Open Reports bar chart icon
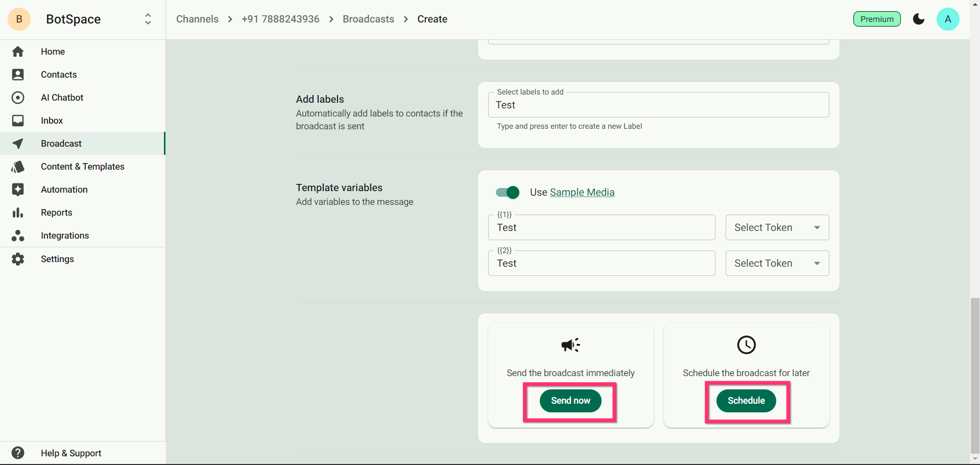 18,213
